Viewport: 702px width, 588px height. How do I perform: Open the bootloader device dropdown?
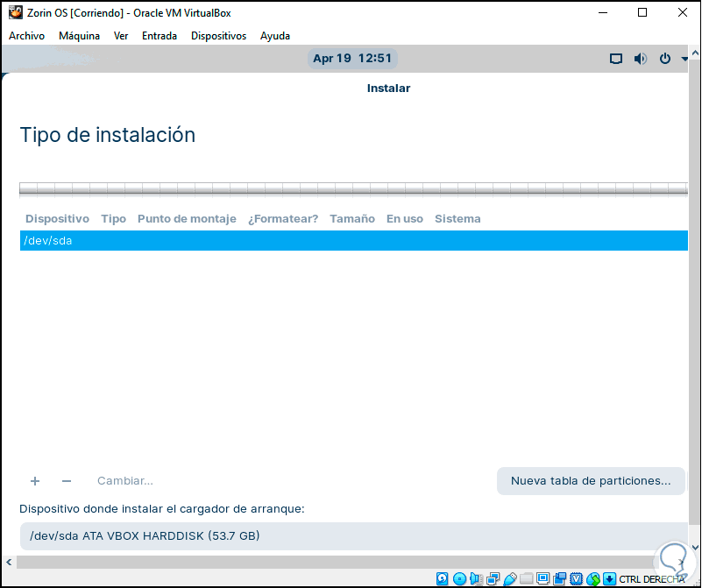(354, 536)
